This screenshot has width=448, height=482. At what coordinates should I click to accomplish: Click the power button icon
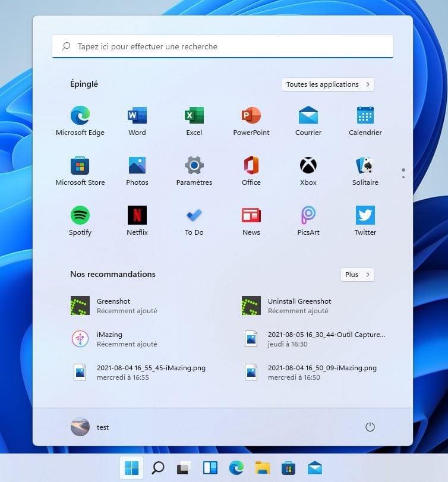(370, 427)
